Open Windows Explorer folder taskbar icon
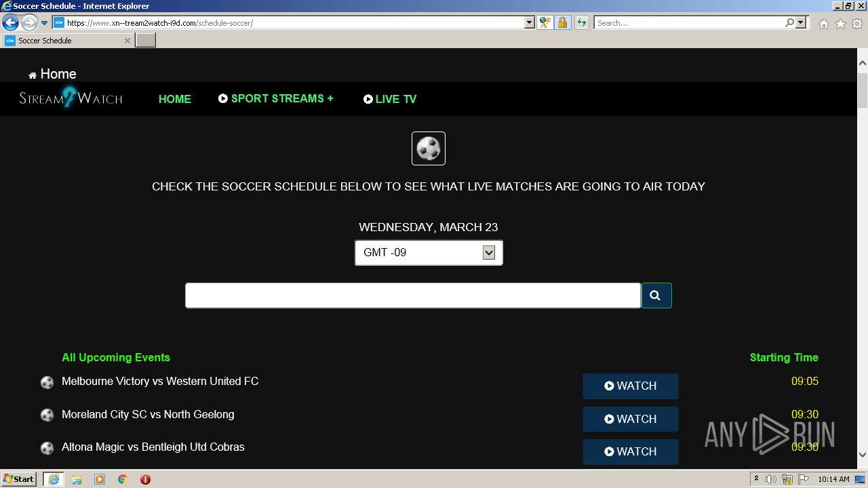868x488 pixels. coord(77,479)
